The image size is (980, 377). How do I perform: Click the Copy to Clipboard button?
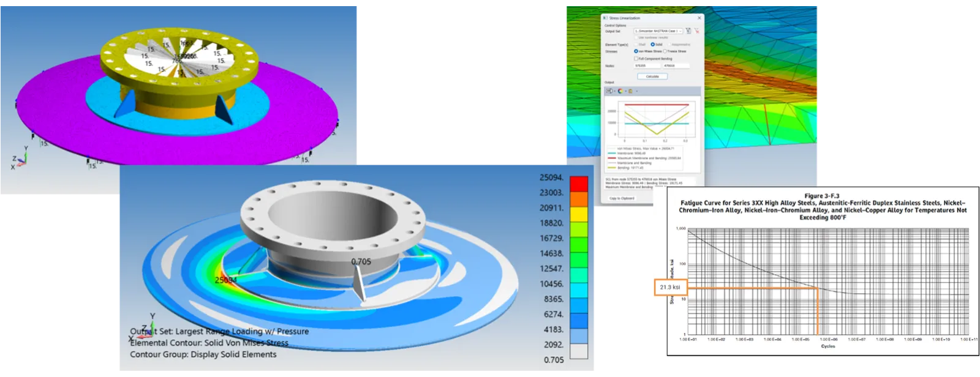tap(622, 198)
